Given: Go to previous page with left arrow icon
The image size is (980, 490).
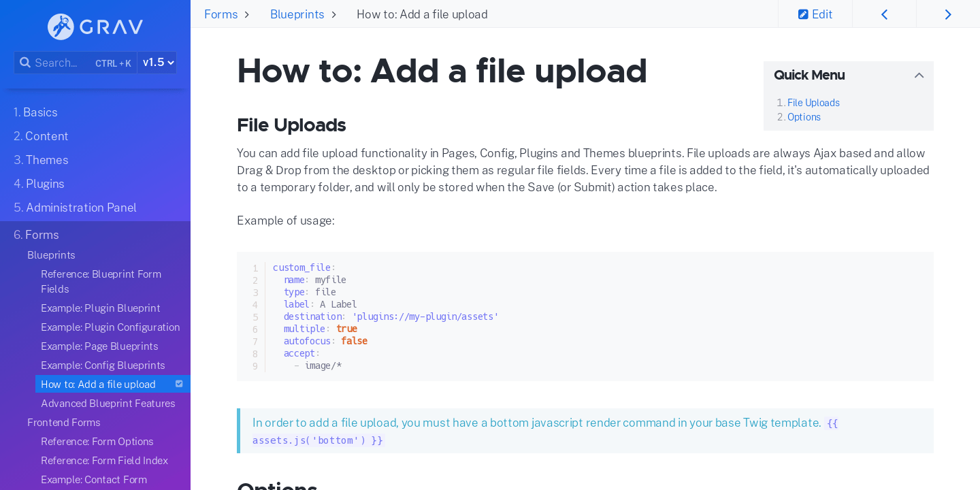Looking at the screenshot, I should [884, 14].
